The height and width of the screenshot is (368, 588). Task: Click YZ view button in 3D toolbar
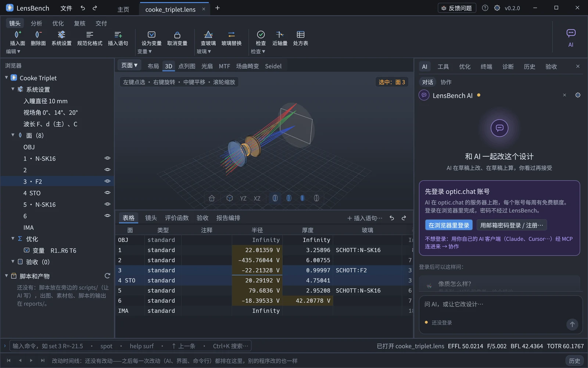click(x=243, y=198)
